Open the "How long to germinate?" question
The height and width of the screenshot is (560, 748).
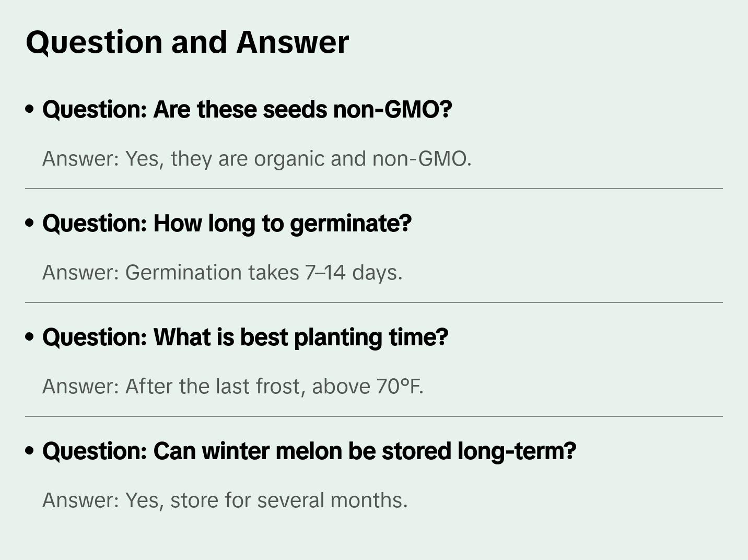point(227,224)
